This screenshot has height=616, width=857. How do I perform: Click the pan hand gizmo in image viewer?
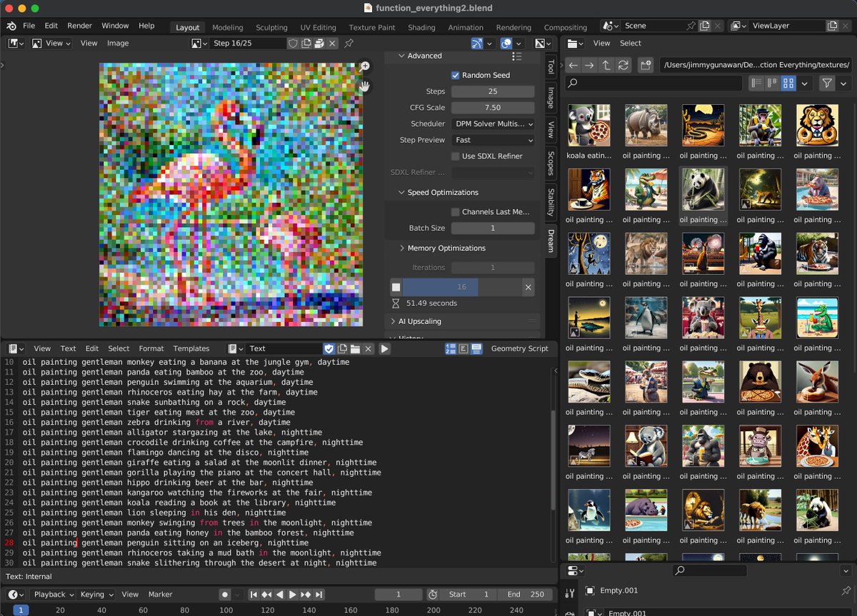coord(365,86)
